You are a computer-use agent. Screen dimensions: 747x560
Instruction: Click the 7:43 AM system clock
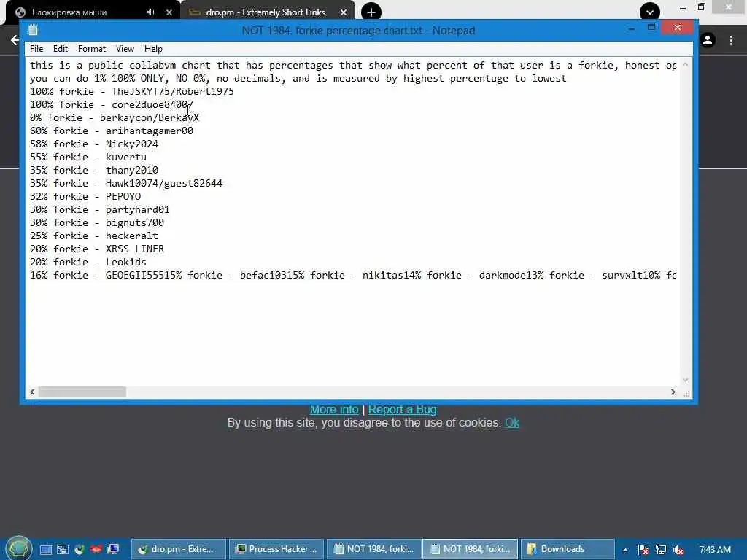pyautogui.click(x=715, y=550)
